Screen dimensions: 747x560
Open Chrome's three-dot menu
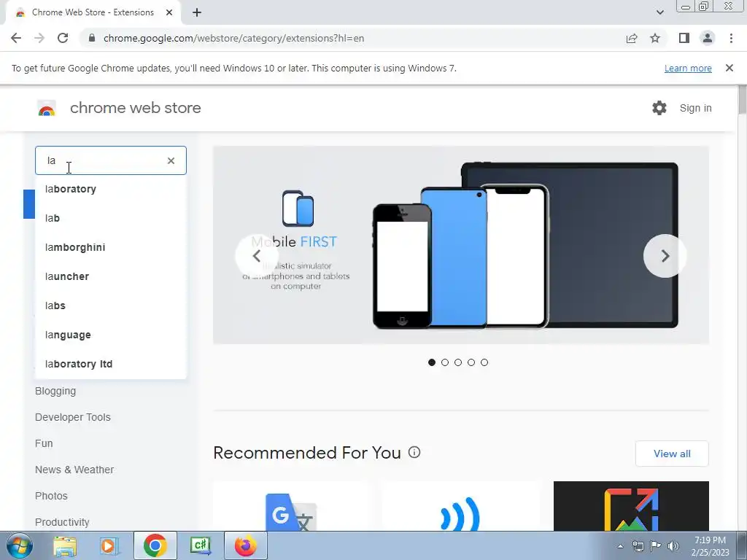pyautogui.click(x=731, y=38)
